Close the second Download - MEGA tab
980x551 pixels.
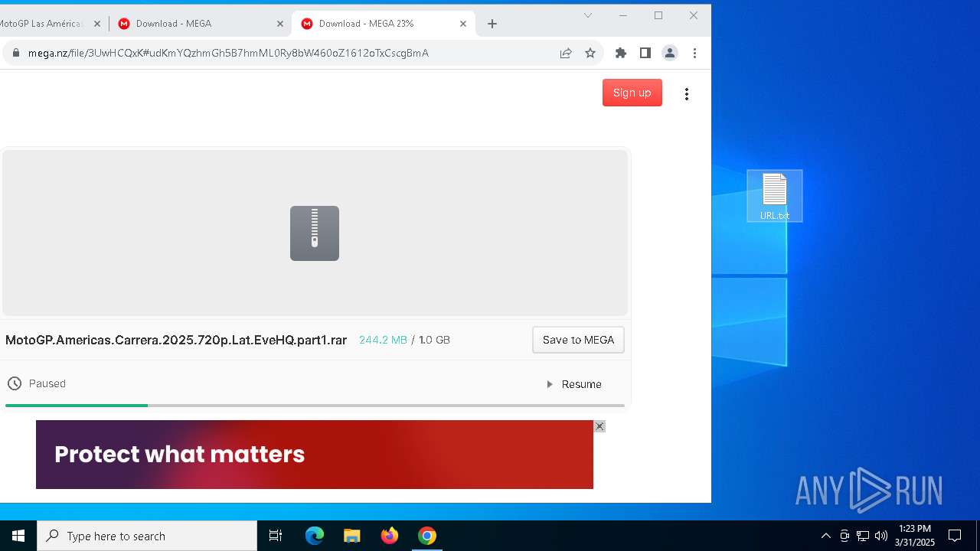(280, 24)
